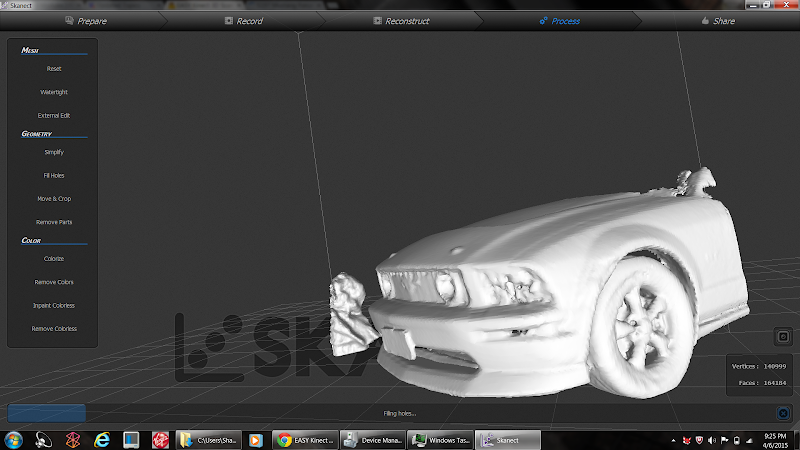
Task: Click the Geometry section header
Action: coord(36,134)
